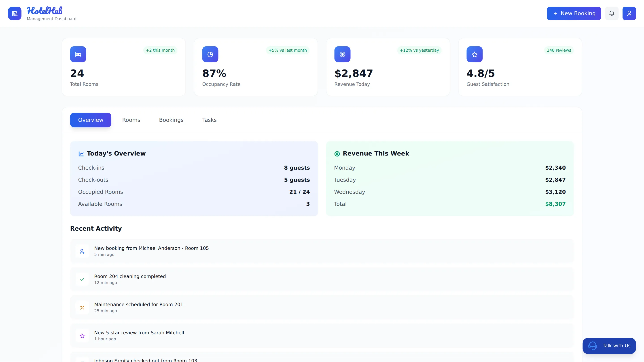Click the add-user icon beside Michael Anderson booking
This screenshot has height=362, width=644.
[82, 251]
